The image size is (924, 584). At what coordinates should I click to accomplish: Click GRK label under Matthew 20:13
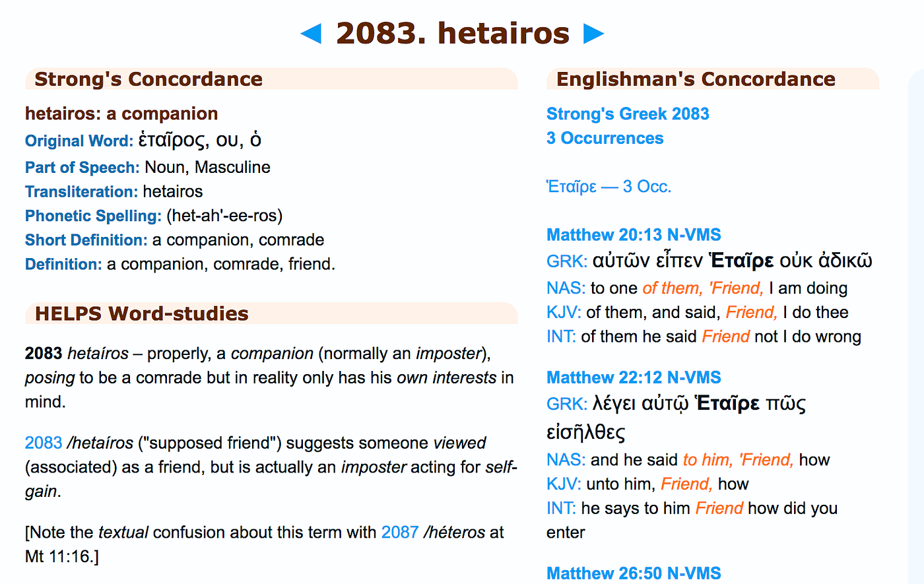click(x=567, y=261)
